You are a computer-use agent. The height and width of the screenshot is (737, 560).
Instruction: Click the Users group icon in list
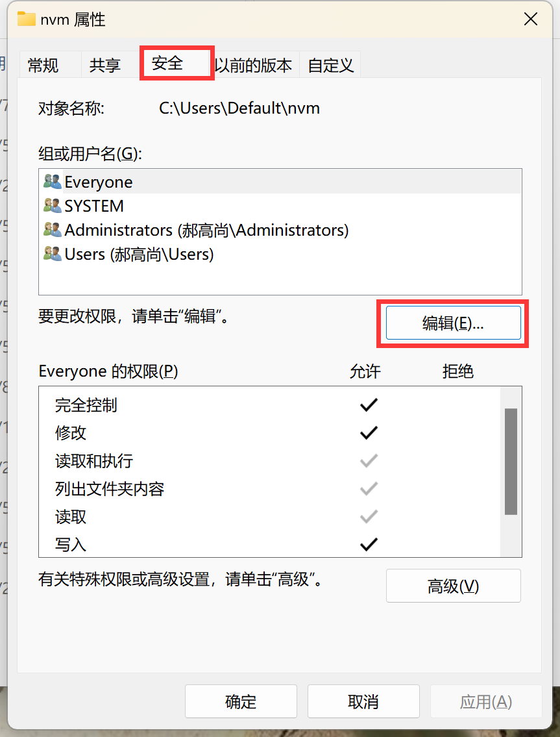tap(52, 254)
